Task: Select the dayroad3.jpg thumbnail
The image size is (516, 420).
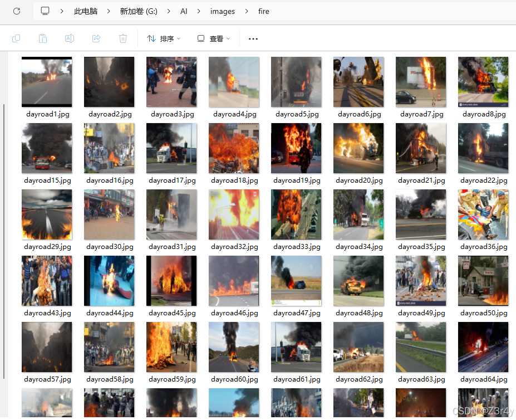Action: (x=171, y=82)
